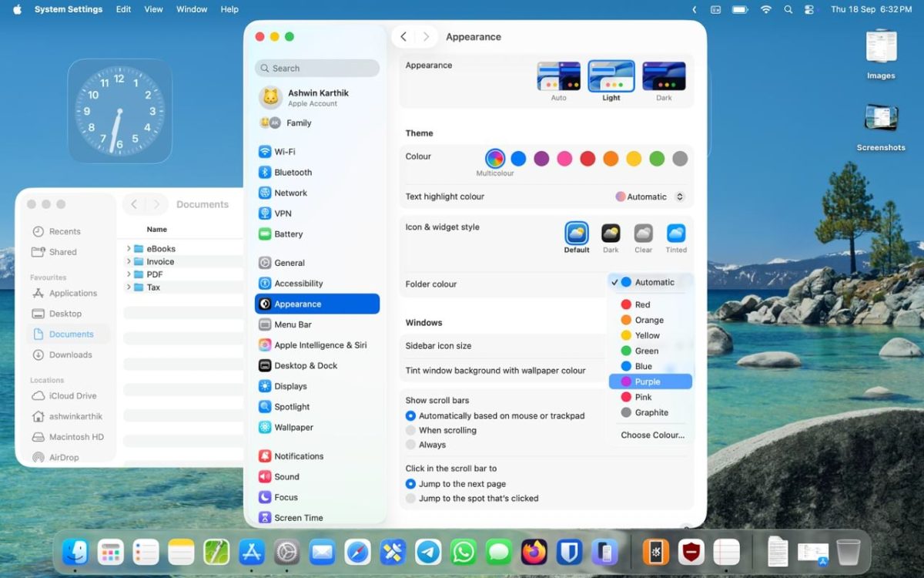Pick blue accent colour swatch

pos(518,159)
